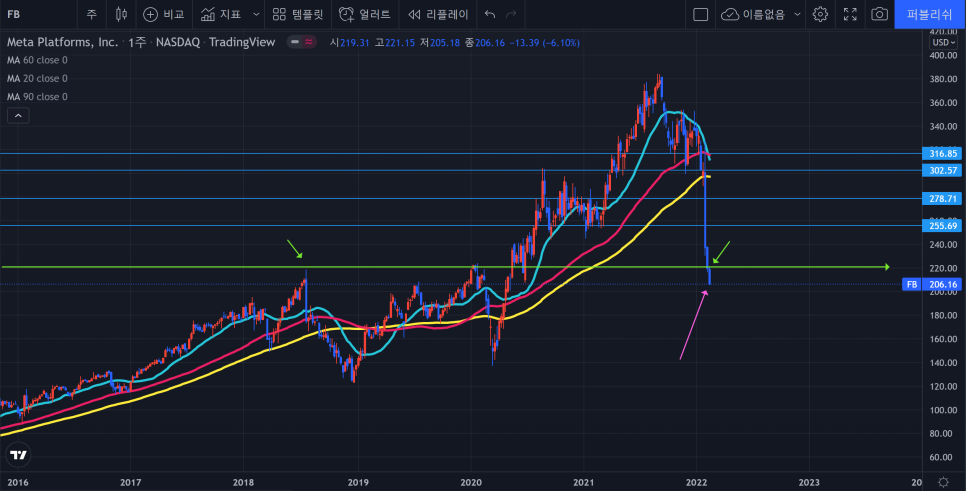Collapse the indicator legend chevron
Image resolution: width=966 pixels, height=491 pixels.
(18, 115)
